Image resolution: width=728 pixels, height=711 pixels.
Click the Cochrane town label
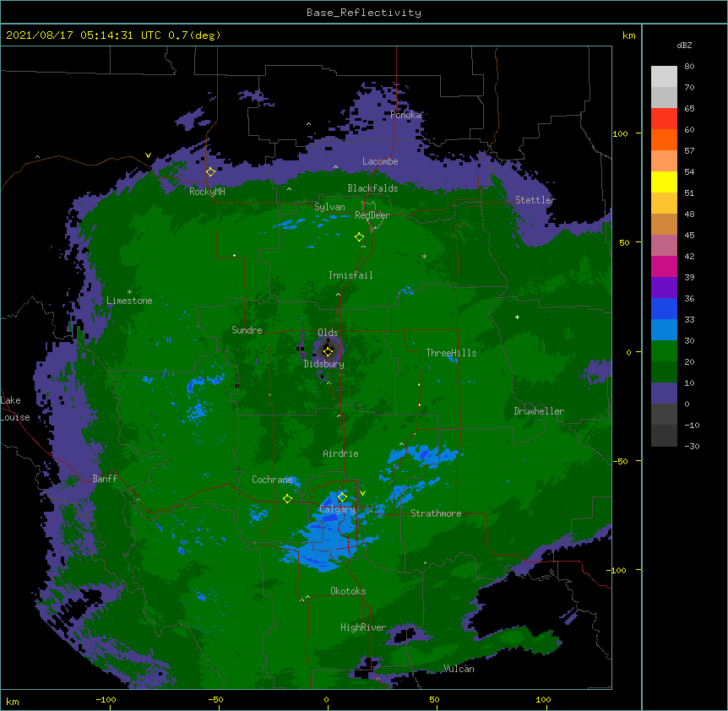click(x=273, y=480)
